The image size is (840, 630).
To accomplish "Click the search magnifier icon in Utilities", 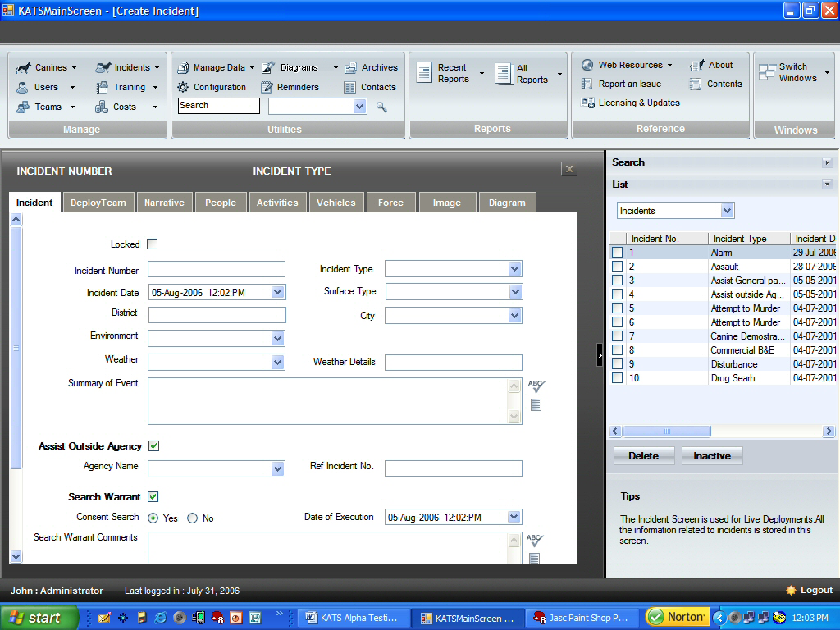I will click(381, 107).
